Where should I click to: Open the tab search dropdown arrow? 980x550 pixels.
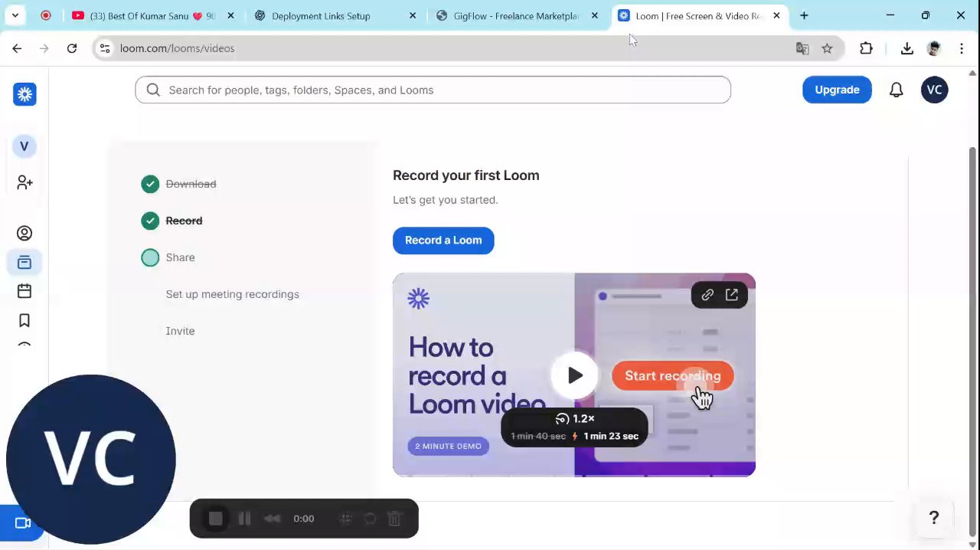(15, 15)
